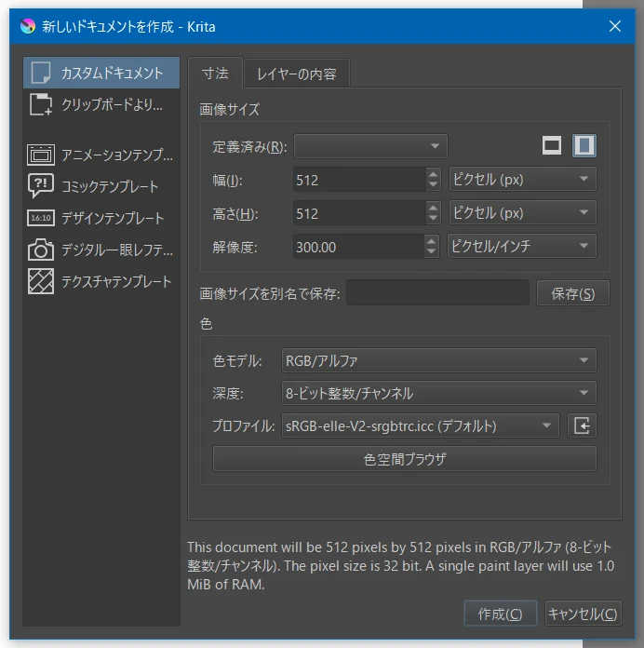Set landscape orientation icon
The width and height of the screenshot is (644, 648).
click(x=552, y=145)
